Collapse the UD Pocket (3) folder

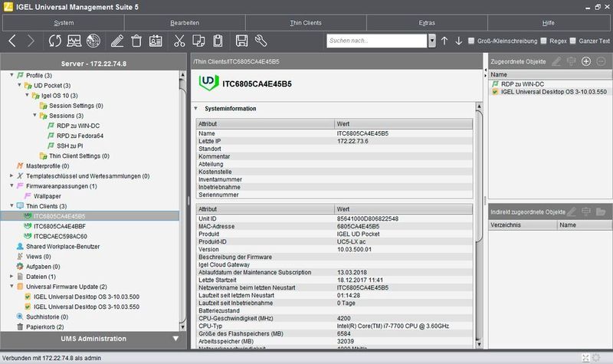pyautogui.click(x=19, y=85)
